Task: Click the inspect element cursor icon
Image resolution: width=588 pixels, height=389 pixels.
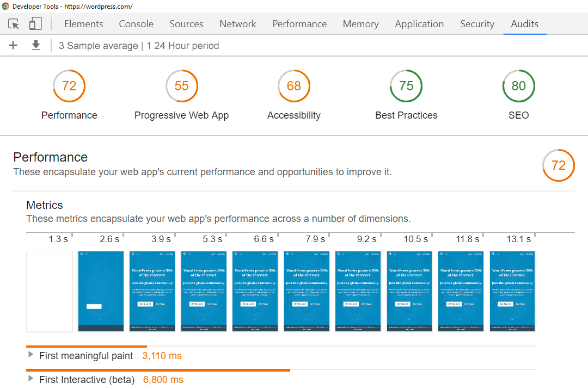Action: pyautogui.click(x=14, y=24)
